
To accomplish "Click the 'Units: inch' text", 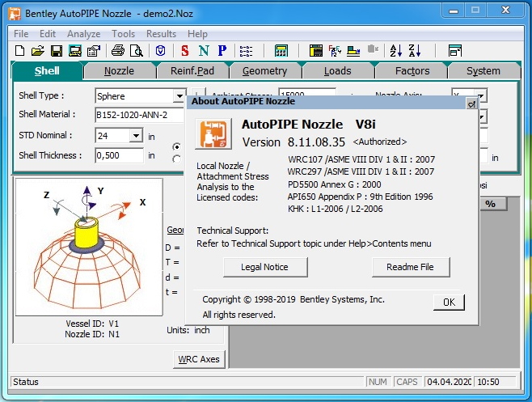I will tap(188, 330).
